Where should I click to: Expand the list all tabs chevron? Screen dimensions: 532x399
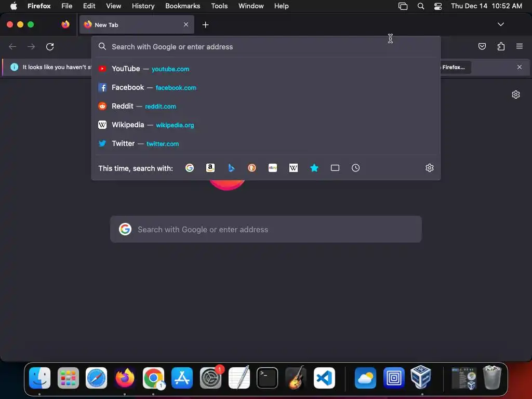(500, 24)
